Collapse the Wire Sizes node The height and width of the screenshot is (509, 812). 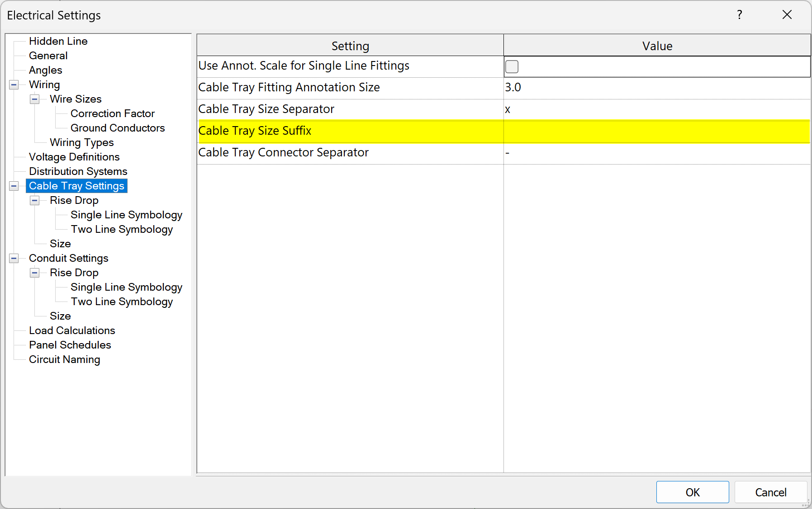tap(35, 99)
